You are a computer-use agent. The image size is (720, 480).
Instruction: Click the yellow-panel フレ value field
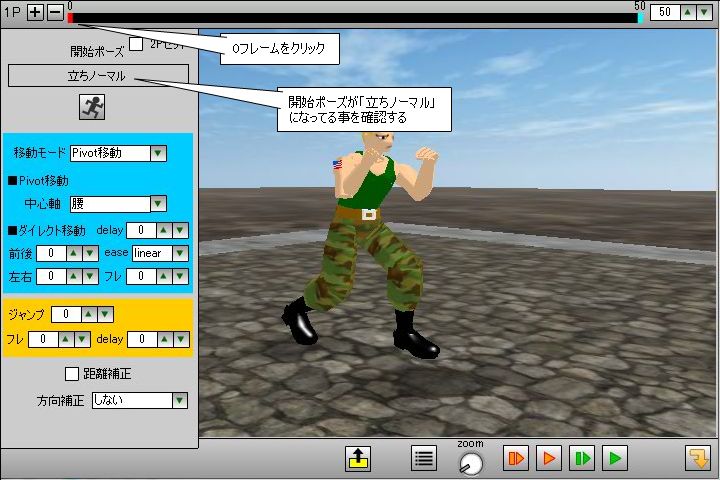(x=43, y=339)
